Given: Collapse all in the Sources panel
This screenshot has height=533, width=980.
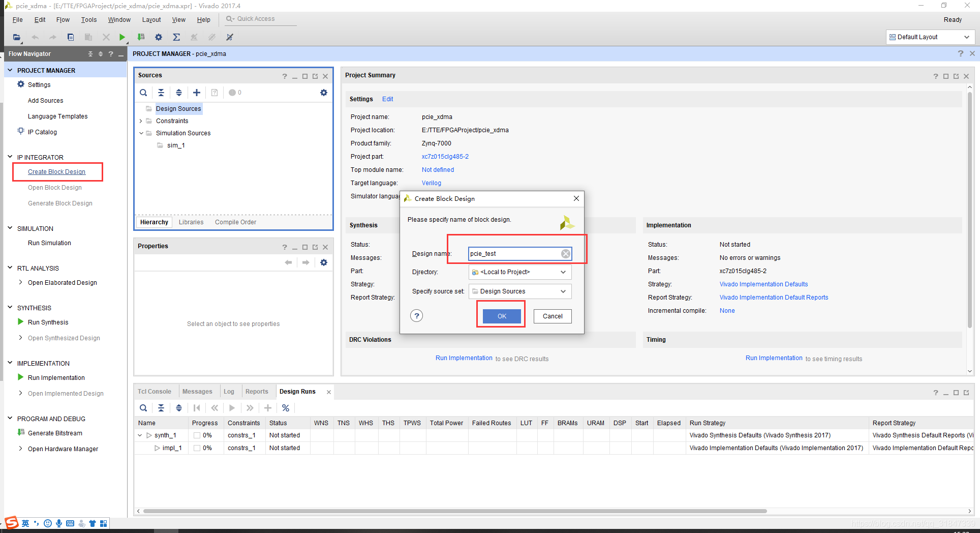Looking at the screenshot, I should pos(161,93).
